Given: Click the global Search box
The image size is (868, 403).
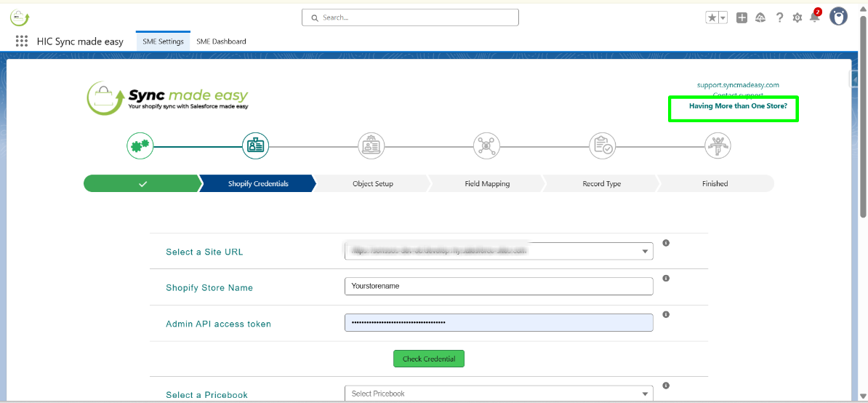Looking at the screenshot, I should (410, 17).
